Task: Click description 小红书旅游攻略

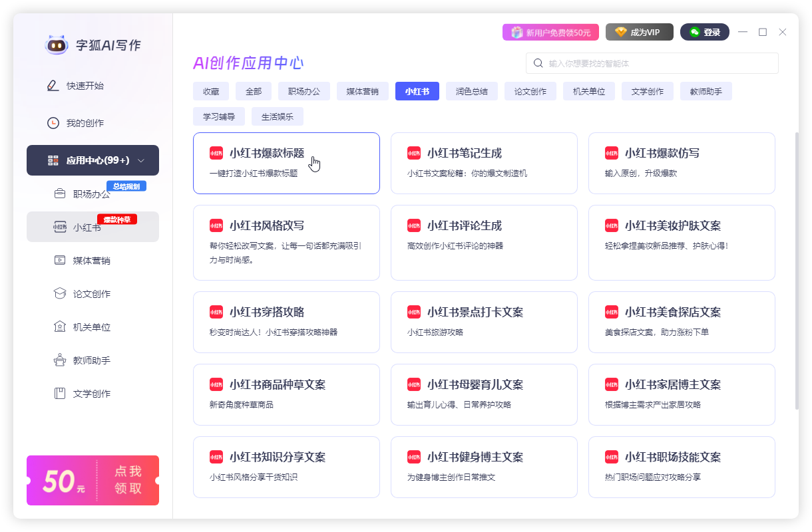Action: 435,332
